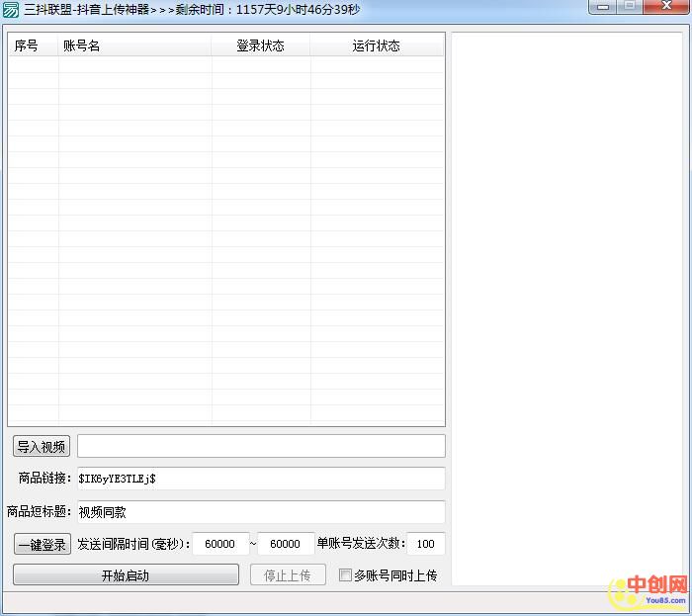This screenshot has width=692, height=616.
Task: Click the app icon in the title bar
Action: tap(11, 9)
